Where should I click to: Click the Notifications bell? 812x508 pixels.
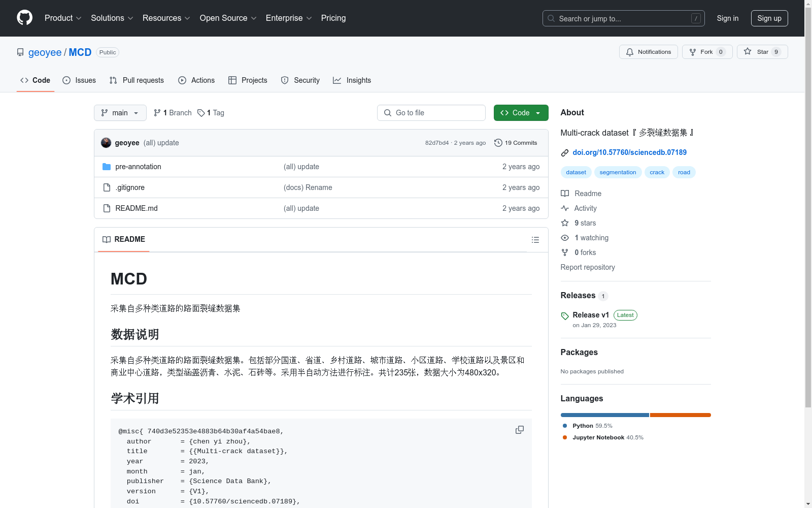point(630,52)
